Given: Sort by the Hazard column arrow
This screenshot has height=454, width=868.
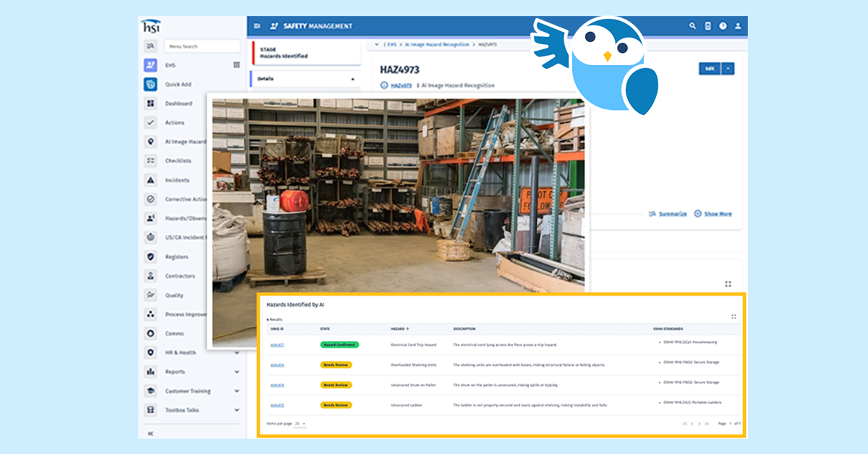Looking at the screenshot, I should pyautogui.click(x=409, y=327).
